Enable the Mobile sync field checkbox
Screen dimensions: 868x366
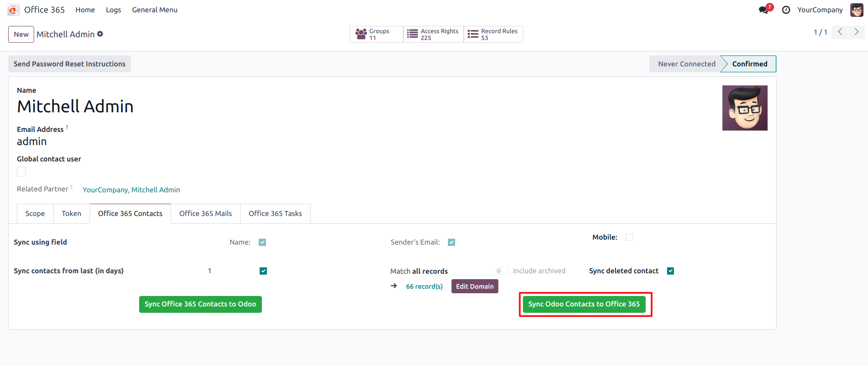click(629, 237)
